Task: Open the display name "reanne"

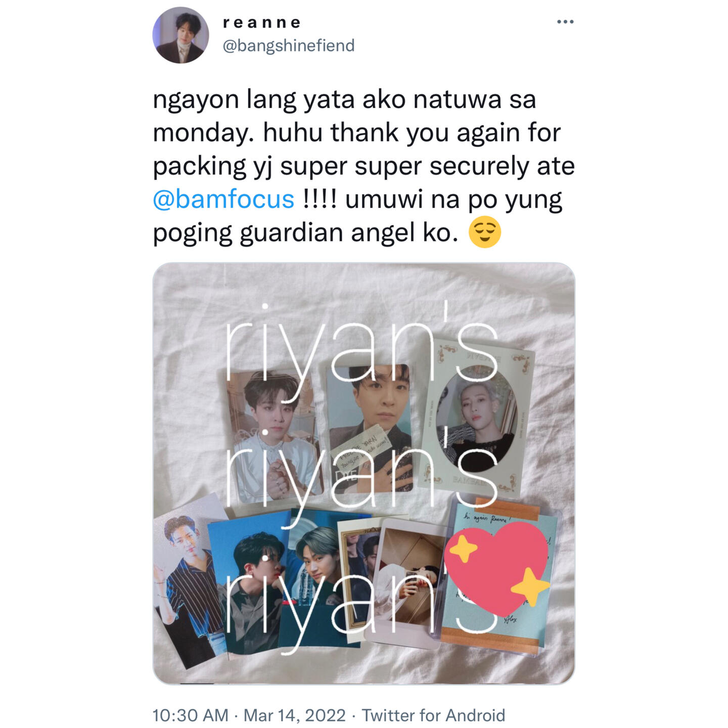Action: (261, 23)
